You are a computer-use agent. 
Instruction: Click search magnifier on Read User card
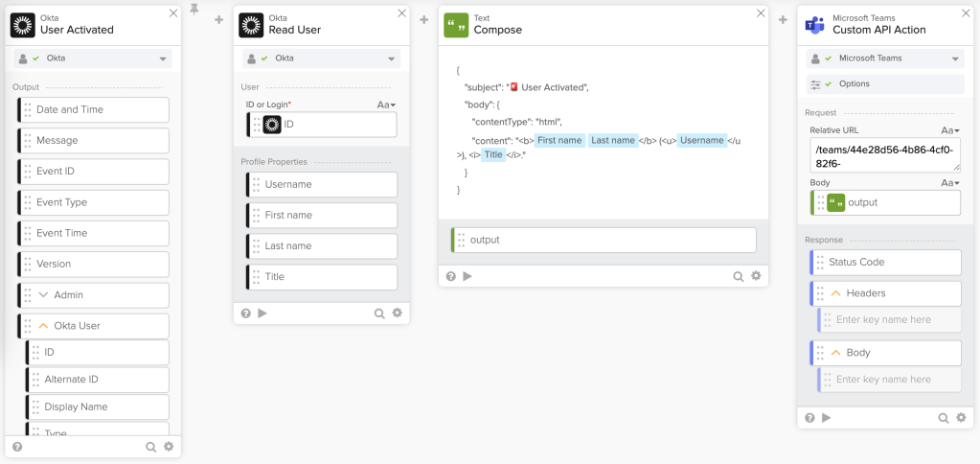click(x=379, y=313)
